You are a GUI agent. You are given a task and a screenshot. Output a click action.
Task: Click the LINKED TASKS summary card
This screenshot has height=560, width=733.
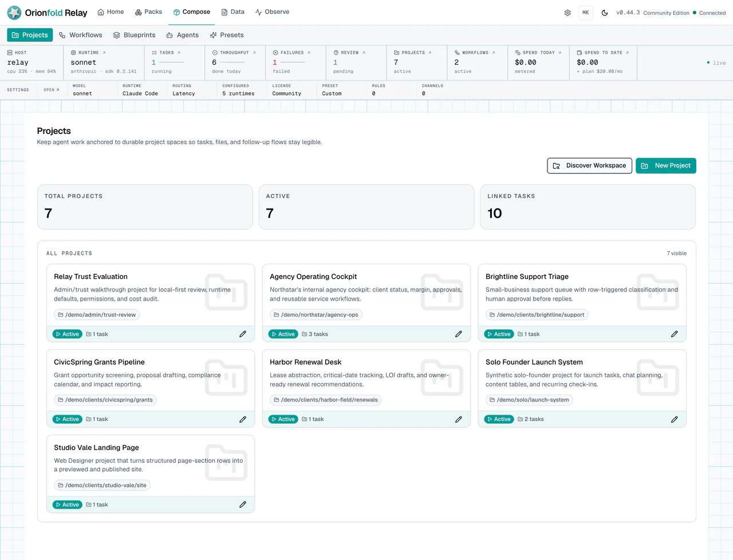[588, 207]
